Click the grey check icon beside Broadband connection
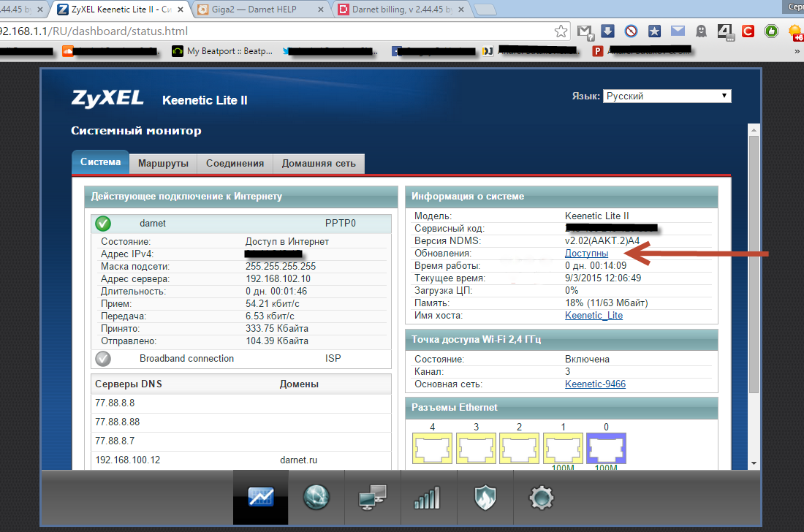 [x=103, y=359]
